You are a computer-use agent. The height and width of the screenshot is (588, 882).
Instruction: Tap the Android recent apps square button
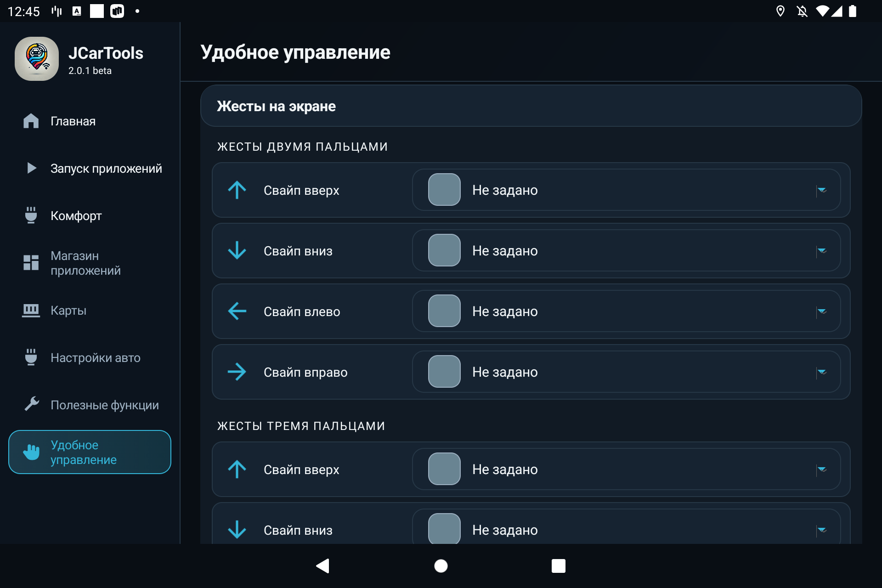559,566
